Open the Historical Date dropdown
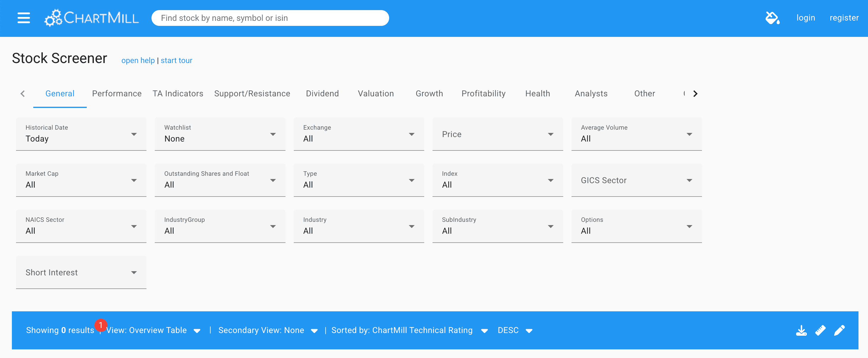 tap(81, 134)
